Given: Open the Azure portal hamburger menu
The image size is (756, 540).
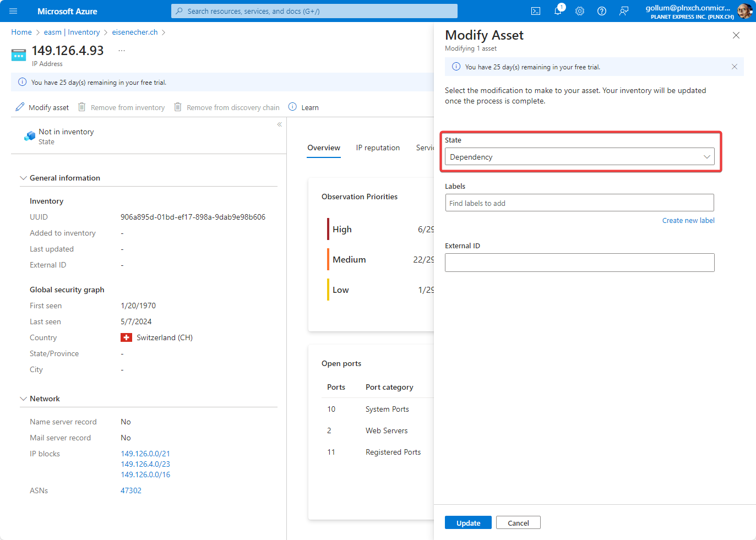Looking at the screenshot, I should [13, 11].
